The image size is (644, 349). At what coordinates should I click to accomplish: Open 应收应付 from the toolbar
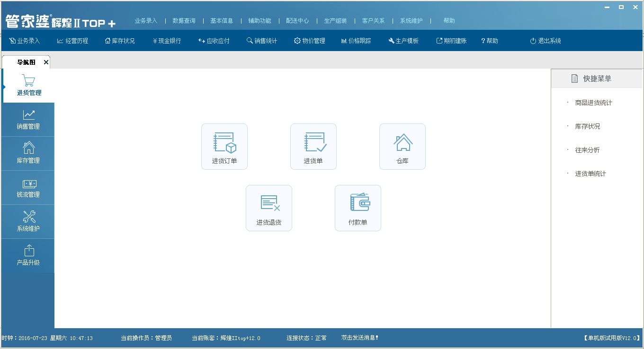(214, 41)
